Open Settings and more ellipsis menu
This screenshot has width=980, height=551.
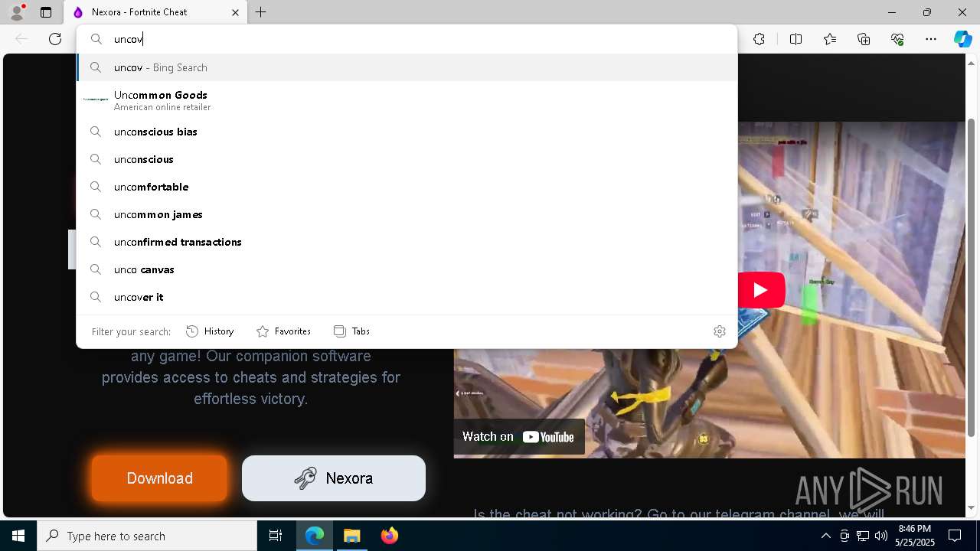click(x=931, y=39)
